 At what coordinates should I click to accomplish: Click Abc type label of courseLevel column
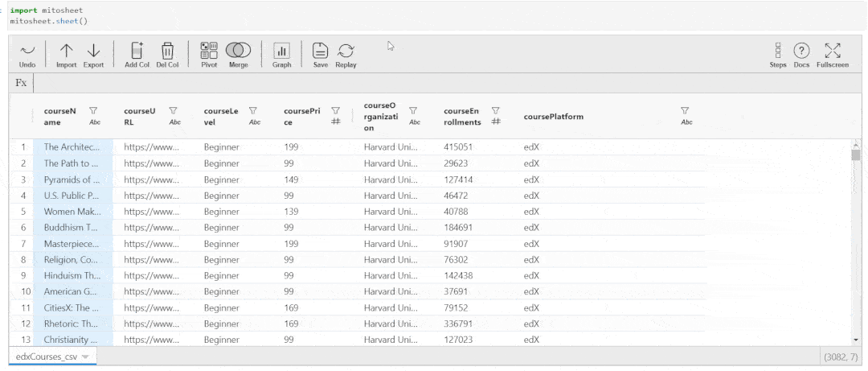[255, 122]
